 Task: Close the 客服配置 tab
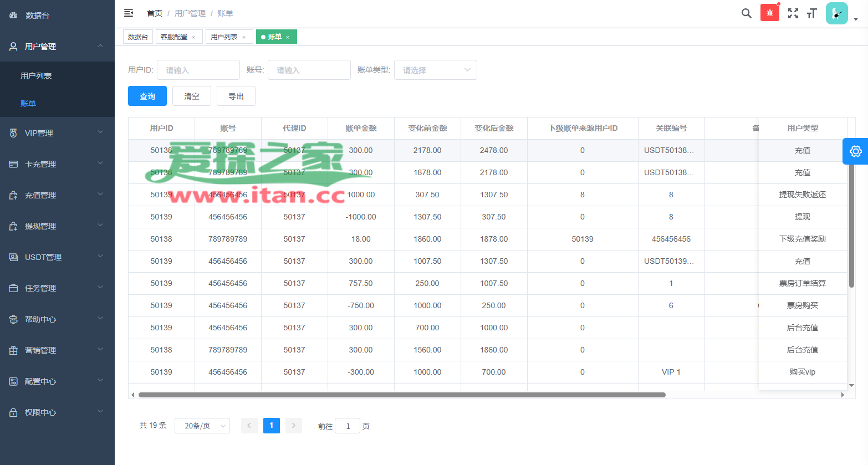[x=193, y=37]
